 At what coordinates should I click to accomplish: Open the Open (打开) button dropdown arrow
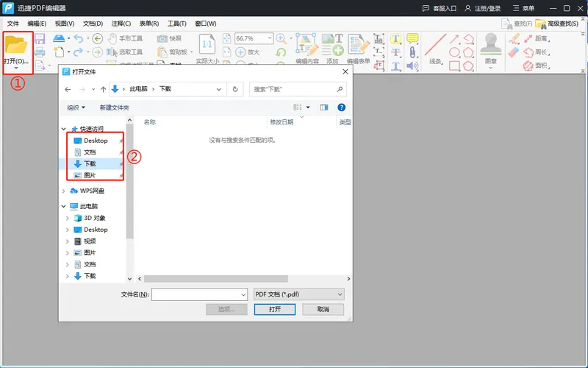point(16,68)
